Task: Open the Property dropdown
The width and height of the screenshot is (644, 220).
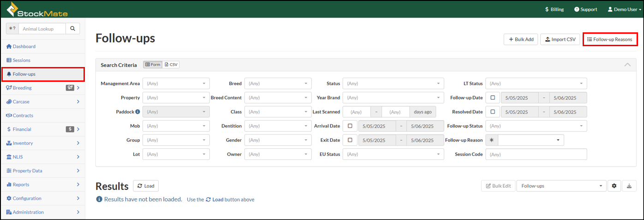Action: point(176,98)
